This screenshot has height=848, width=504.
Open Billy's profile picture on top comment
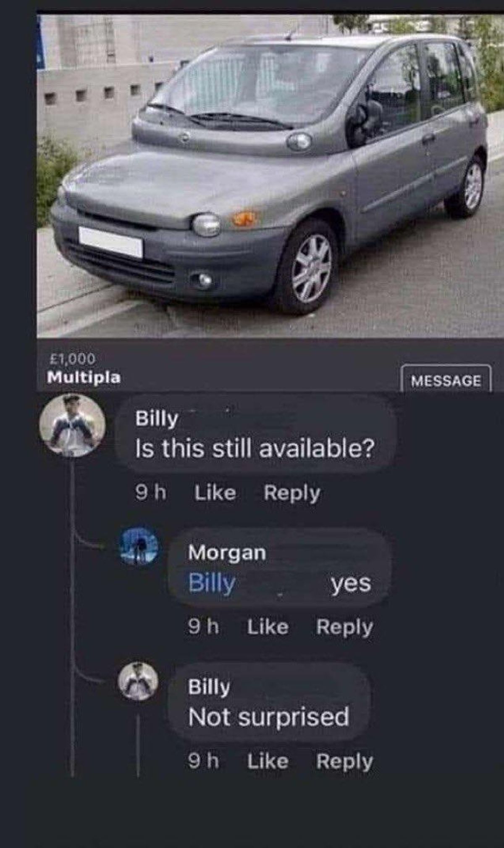pos(72,425)
